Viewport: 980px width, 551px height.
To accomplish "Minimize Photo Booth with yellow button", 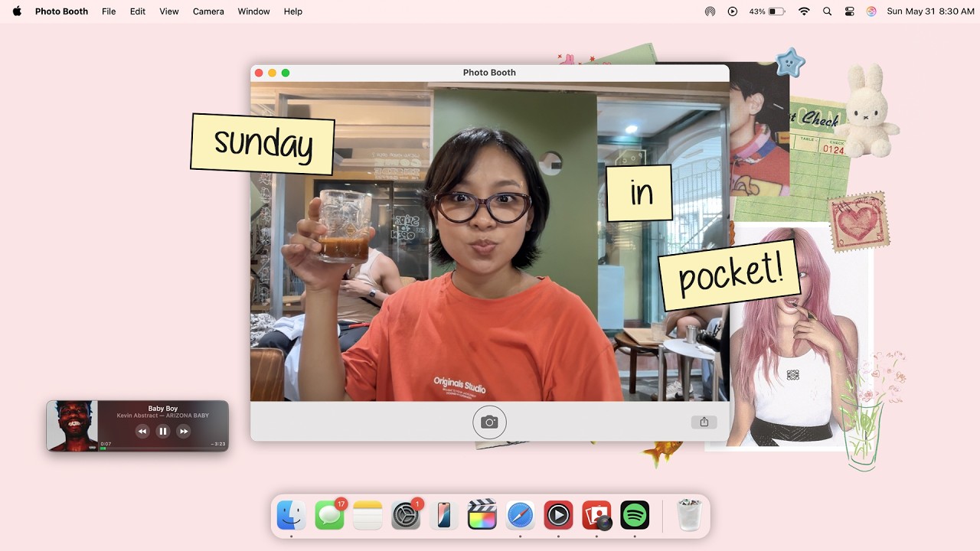I will tap(272, 73).
